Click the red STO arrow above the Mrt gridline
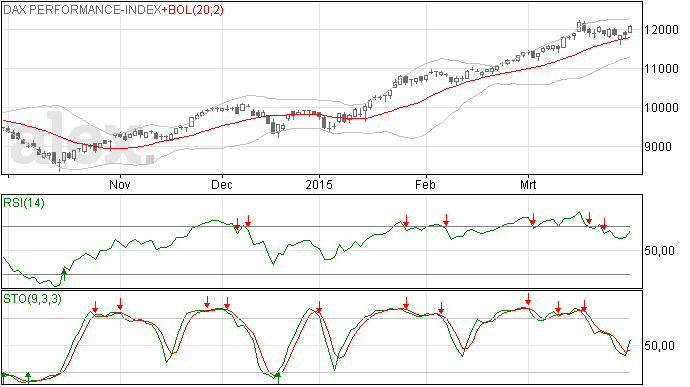This screenshot has height=387, width=690. (528, 299)
